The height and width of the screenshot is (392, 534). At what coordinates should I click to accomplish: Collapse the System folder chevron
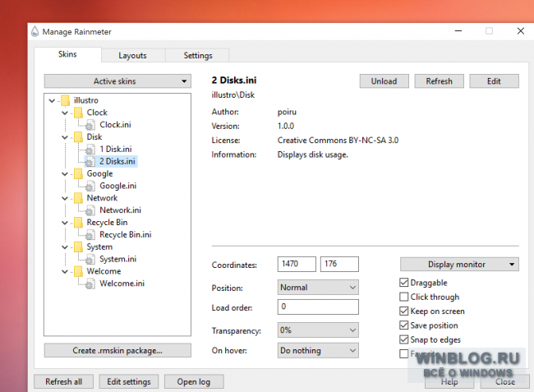tap(65, 247)
